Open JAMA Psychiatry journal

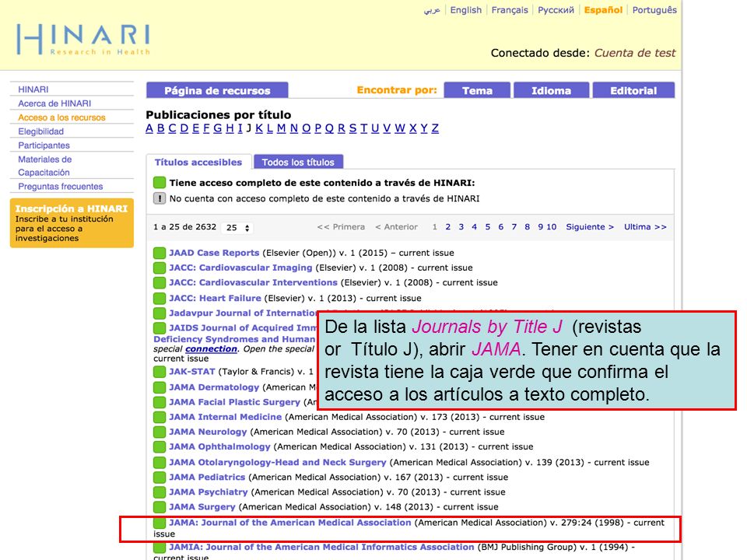coord(209,492)
